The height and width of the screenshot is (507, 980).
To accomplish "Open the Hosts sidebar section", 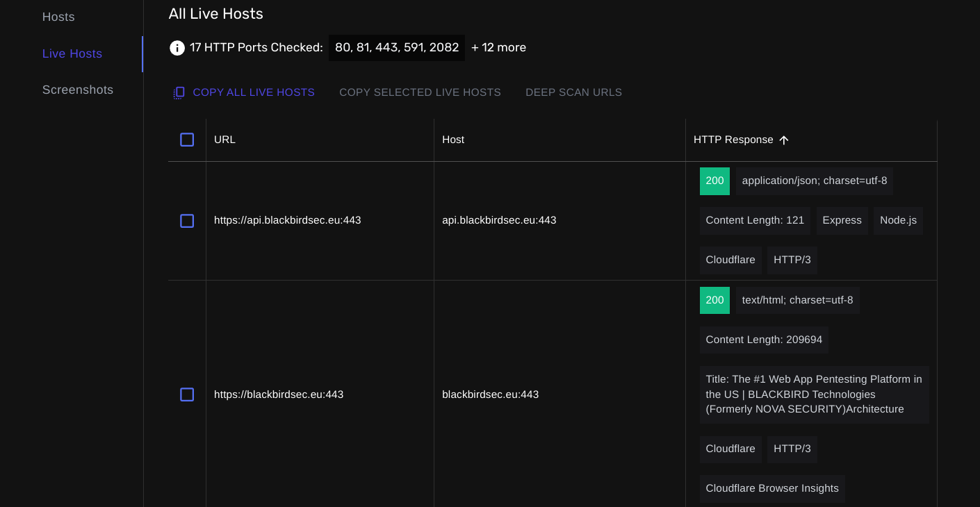I will pyautogui.click(x=58, y=17).
